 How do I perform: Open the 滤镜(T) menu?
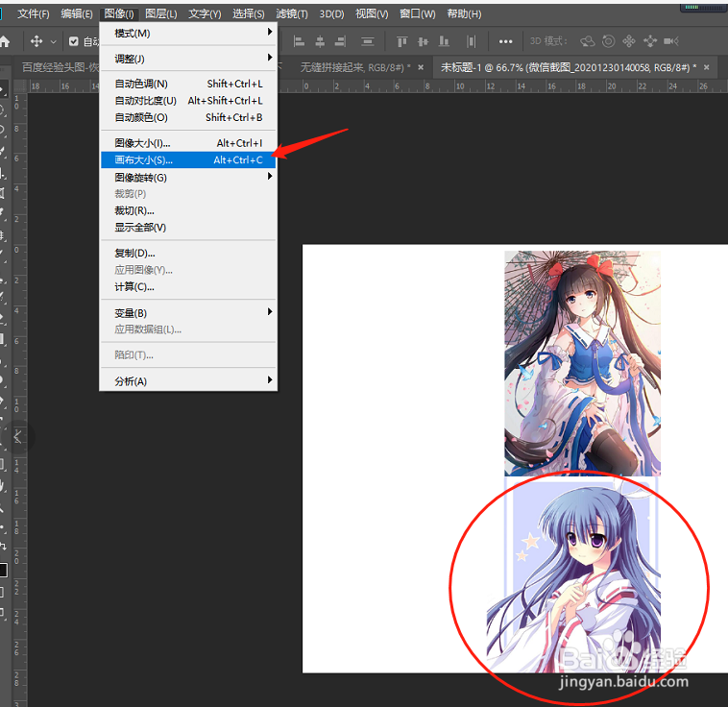coord(292,14)
